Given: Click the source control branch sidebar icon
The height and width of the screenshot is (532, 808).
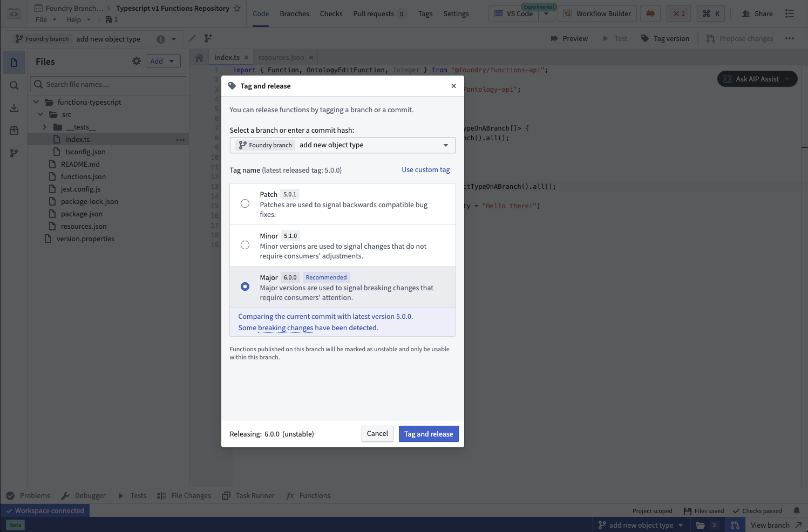Looking at the screenshot, I should click(14, 153).
